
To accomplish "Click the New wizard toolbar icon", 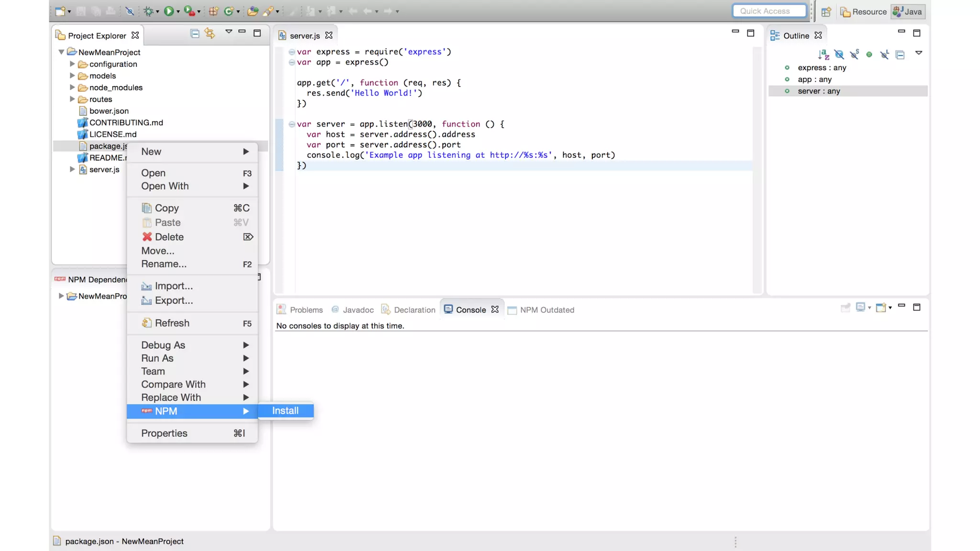I will click(60, 11).
